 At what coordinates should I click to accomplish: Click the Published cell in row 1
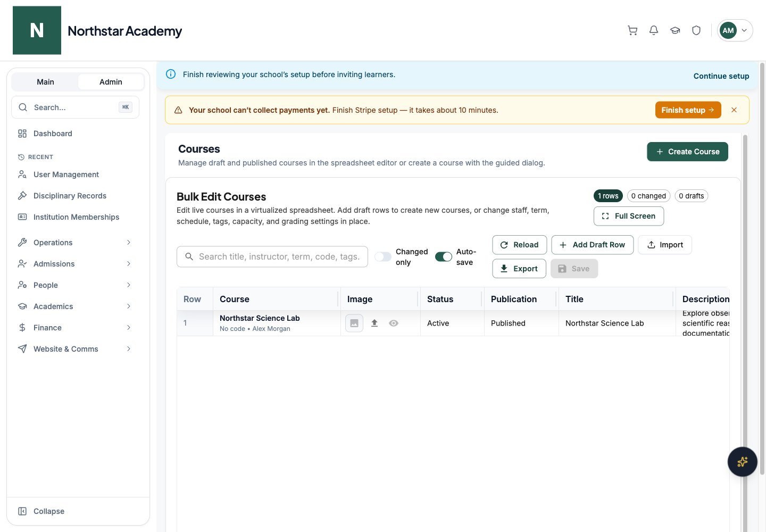pyautogui.click(x=521, y=323)
